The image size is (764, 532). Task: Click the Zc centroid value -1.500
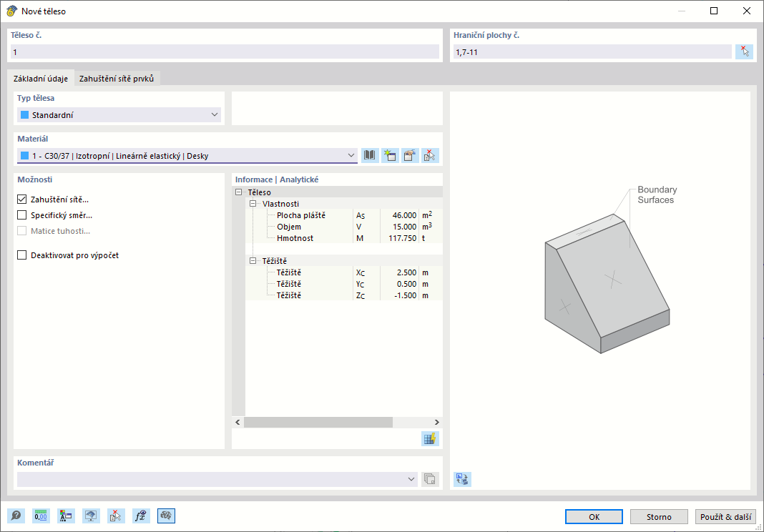[406, 295]
